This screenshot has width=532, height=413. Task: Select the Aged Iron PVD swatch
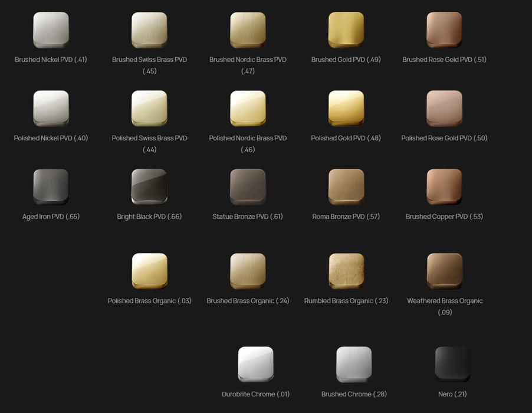click(51, 186)
